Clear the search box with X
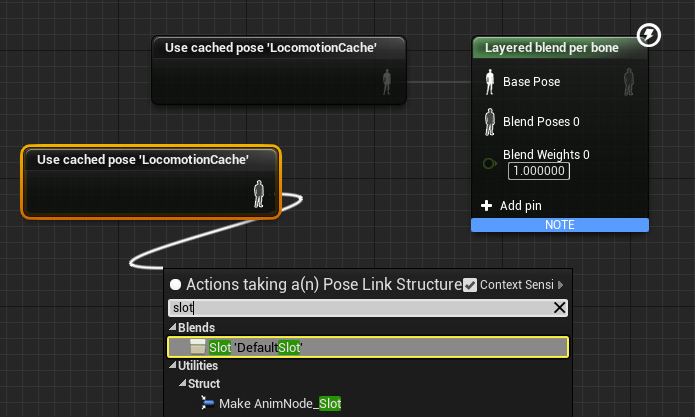 pyautogui.click(x=559, y=308)
